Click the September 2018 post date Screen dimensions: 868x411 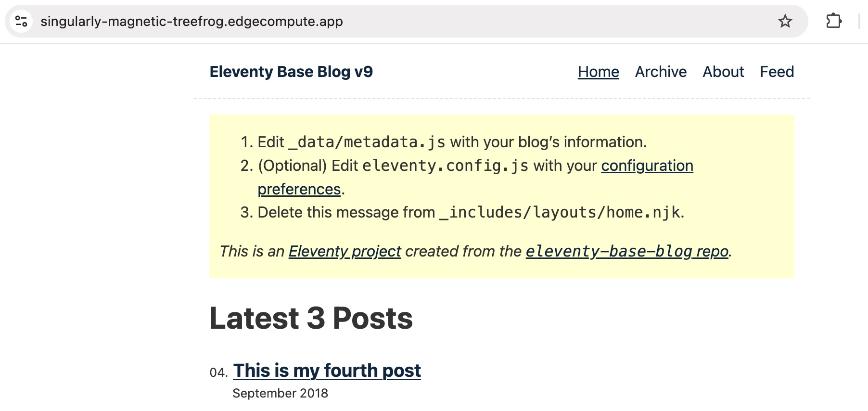pyautogui.click(x=281, y=393)
